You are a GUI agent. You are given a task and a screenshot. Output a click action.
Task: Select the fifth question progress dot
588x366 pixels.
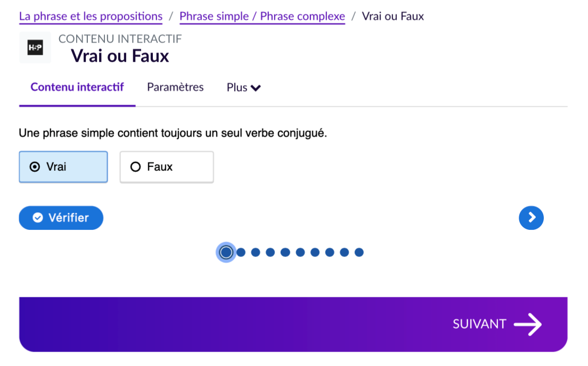pyautogui.click(x=285, y=252)
